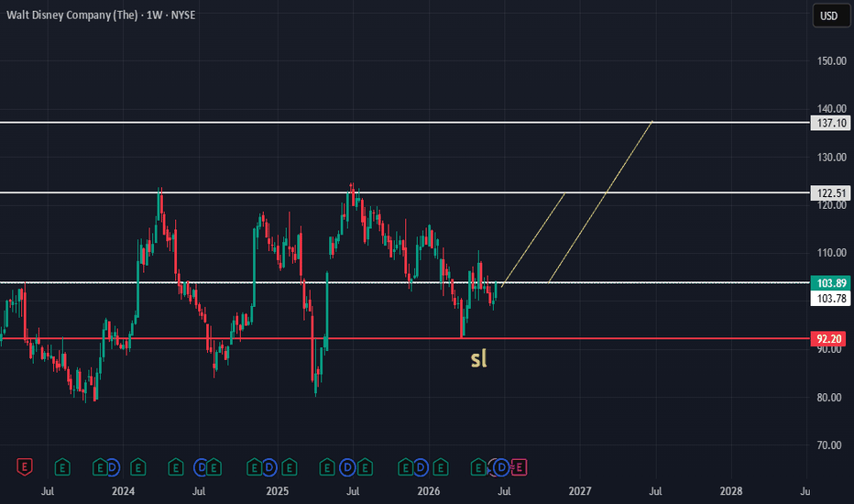Click green earnings marker just after 2025 label
854x504 pixels.
click(x=290, y=467)
